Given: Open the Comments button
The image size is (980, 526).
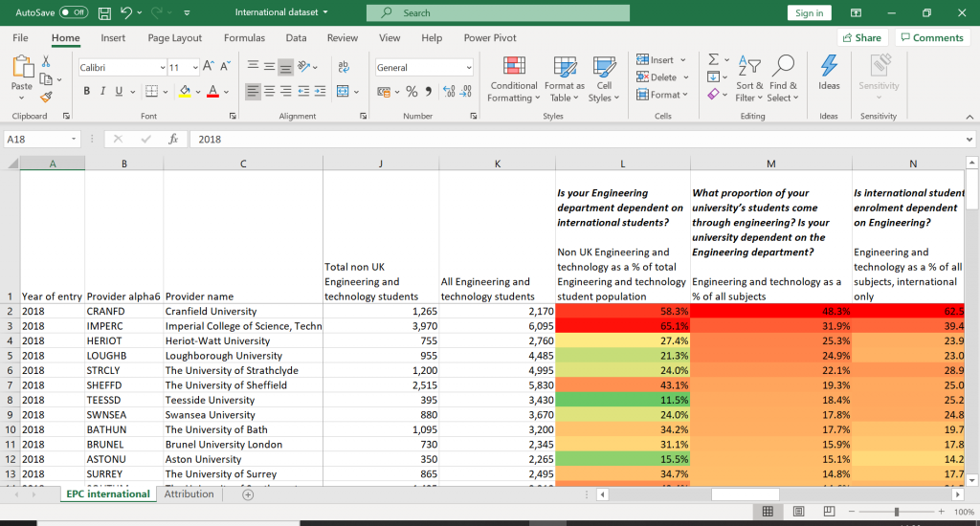Looking at the screenshot, I should pos(932,38).
